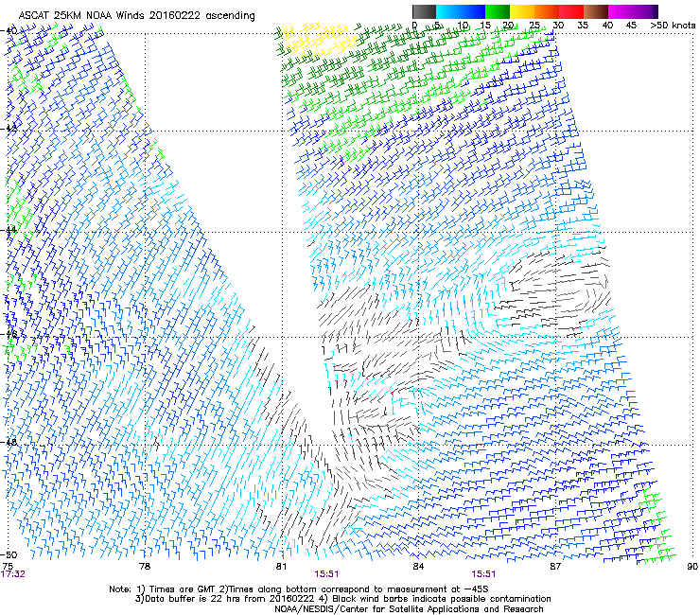Click the '15:51' time label nearest the 81 longitude label
Screen dimensions: 700x615
pos(326,574)
